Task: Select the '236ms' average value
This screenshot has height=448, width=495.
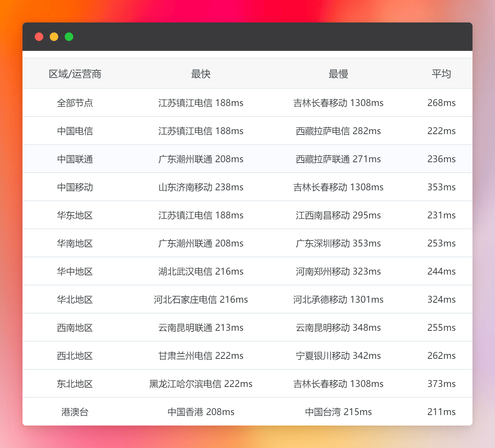Action: coord(441,159)
